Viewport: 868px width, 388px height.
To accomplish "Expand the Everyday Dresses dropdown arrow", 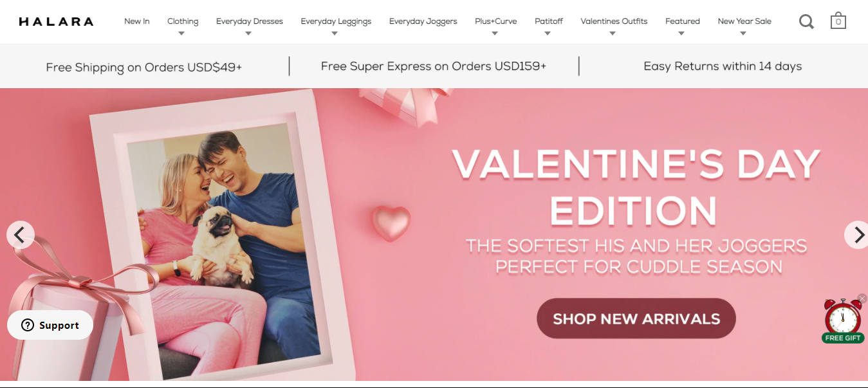I will (248, 34).
